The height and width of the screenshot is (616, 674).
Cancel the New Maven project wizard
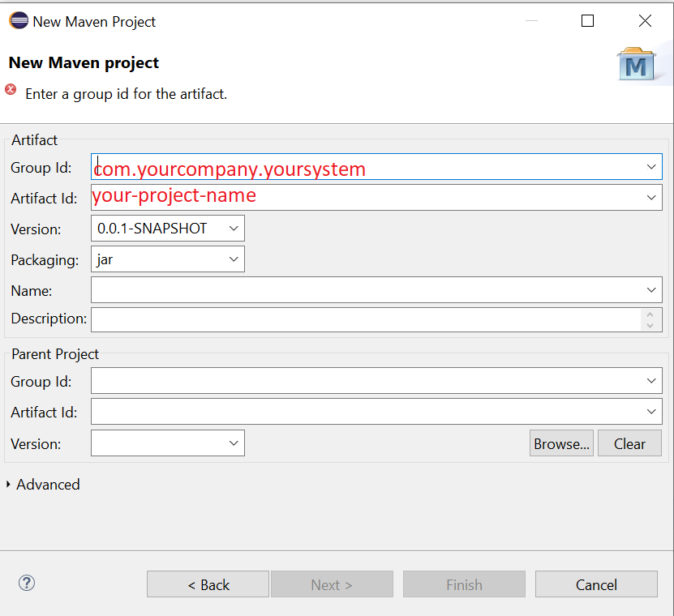[596, 584]
